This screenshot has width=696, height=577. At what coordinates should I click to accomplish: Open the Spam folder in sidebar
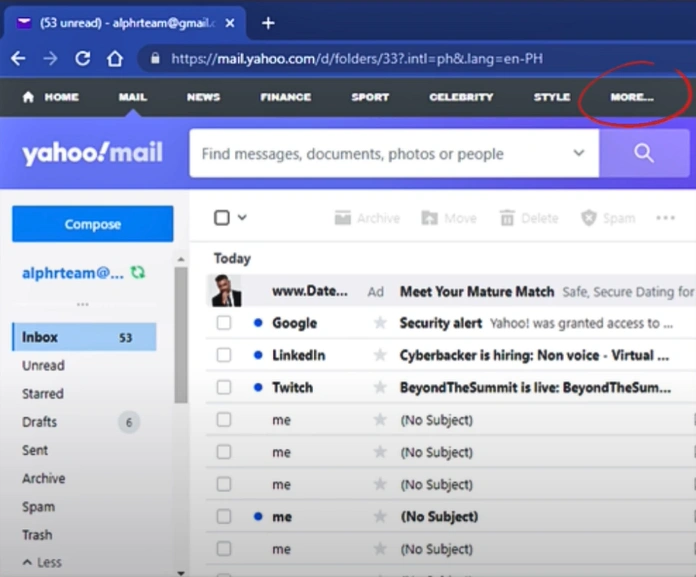pyautogui.click(x=38, y=506)
